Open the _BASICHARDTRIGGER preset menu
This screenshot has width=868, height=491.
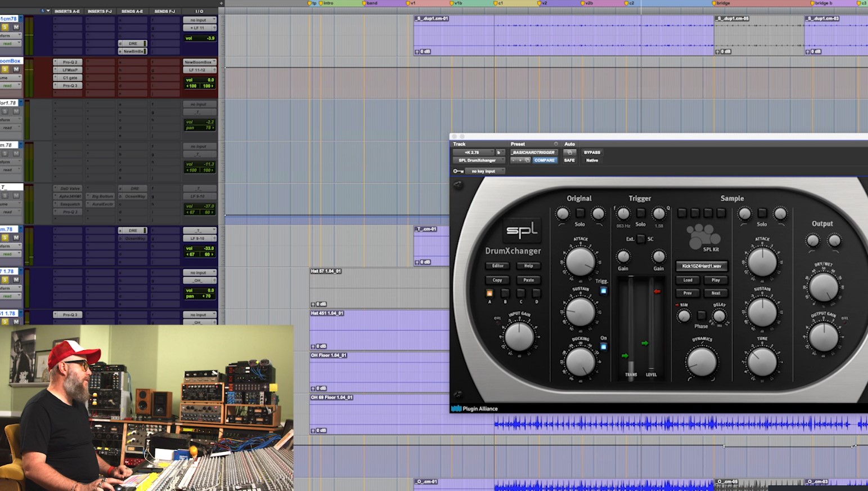click(533, 153)
